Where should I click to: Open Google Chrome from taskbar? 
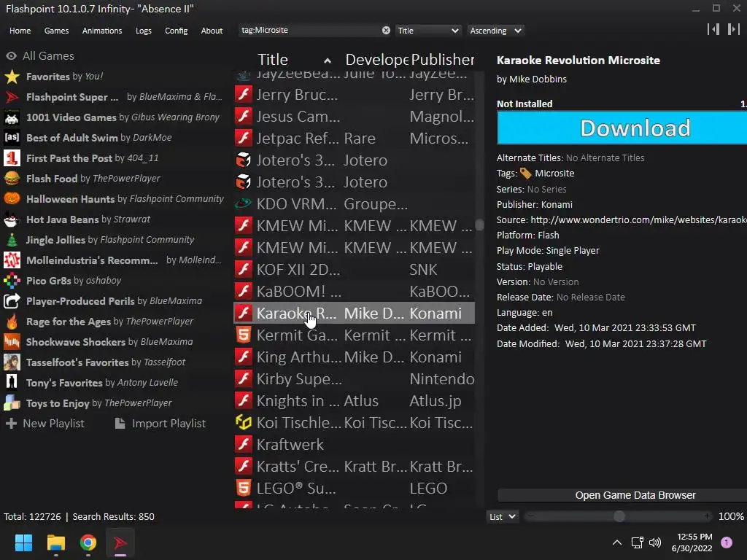(x=88, y=542)
